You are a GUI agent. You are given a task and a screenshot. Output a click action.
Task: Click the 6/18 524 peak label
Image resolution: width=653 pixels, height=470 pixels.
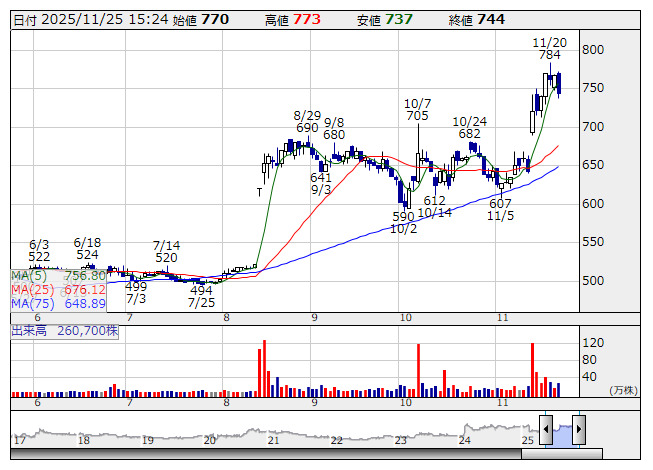click(87, 249)
